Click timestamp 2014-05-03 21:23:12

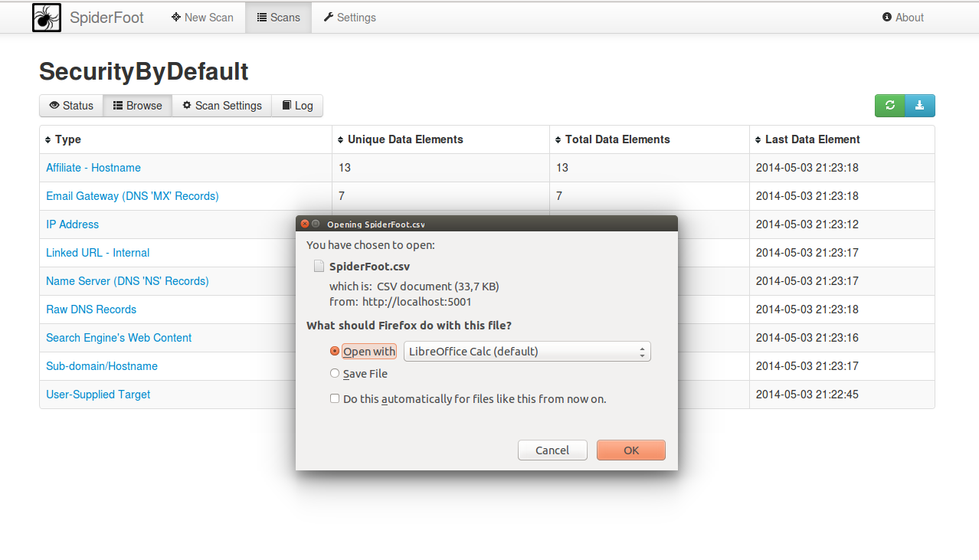click(807, 224)
